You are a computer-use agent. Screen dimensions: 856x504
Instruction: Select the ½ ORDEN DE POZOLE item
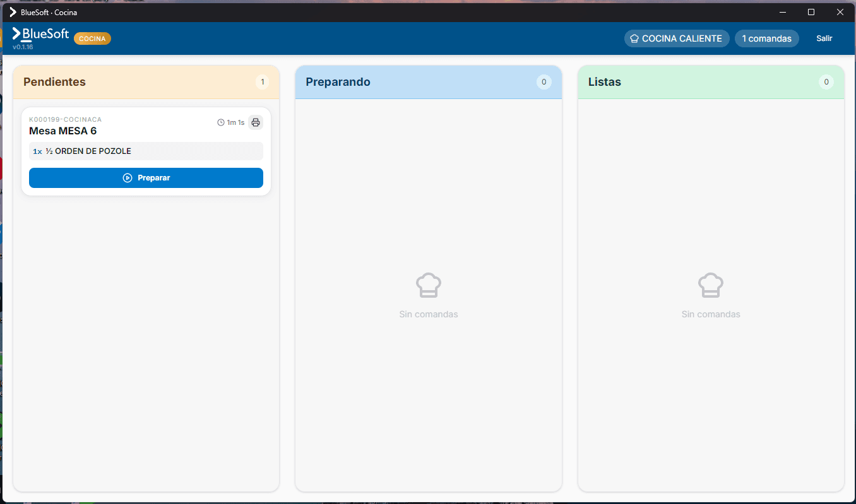146,151
